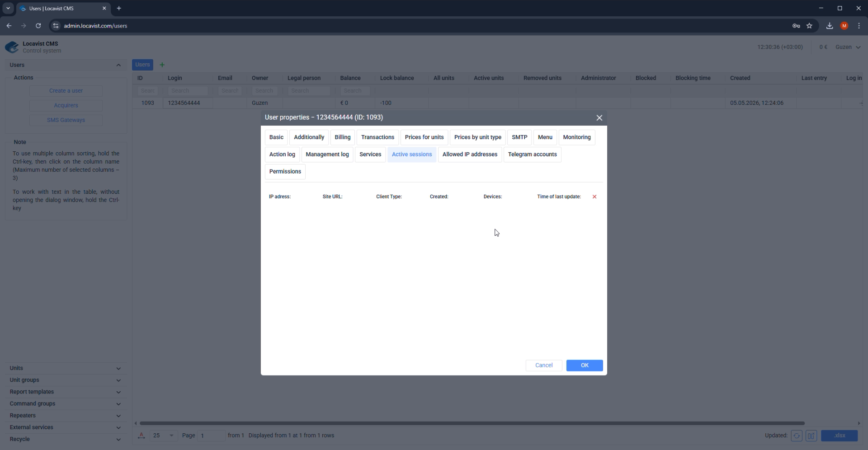Click the address bar URL
The width and height of the screenshot is (868, 450).
(95, 26)
